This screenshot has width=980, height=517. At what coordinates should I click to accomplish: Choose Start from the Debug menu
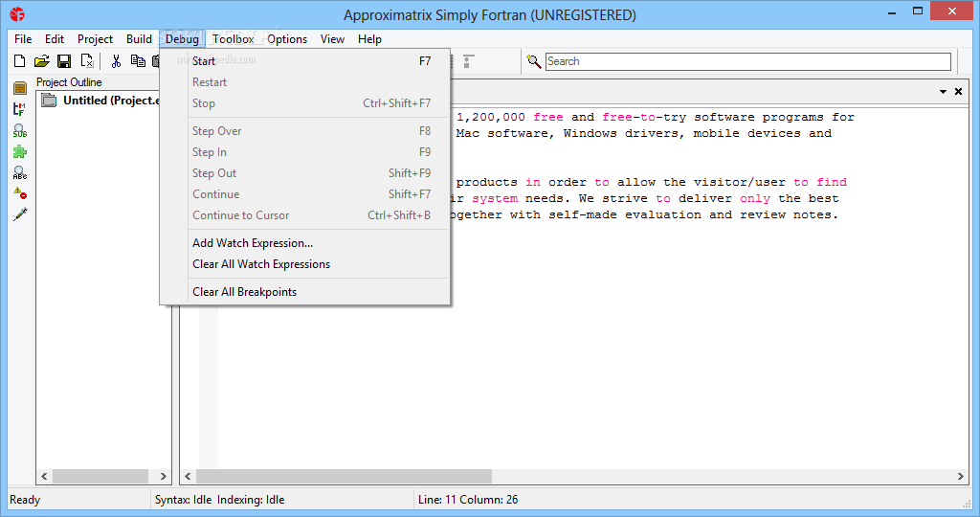[305, 60]
